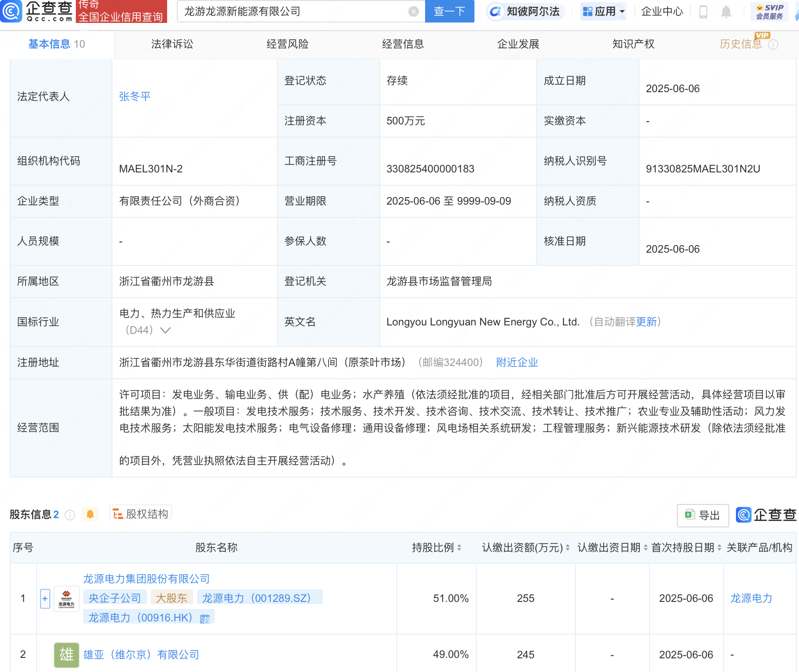Click the 大股东 tag

point(172,598)
